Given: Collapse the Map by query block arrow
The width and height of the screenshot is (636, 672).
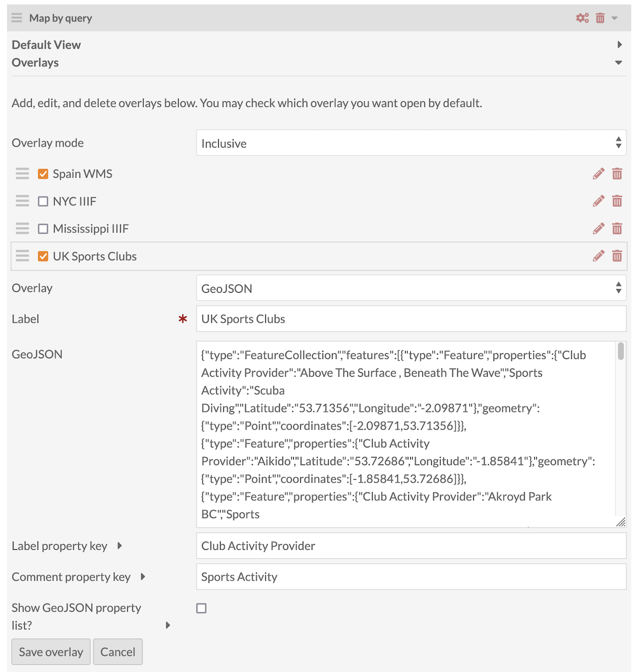Looking at the screenshot, I should 614,18.
